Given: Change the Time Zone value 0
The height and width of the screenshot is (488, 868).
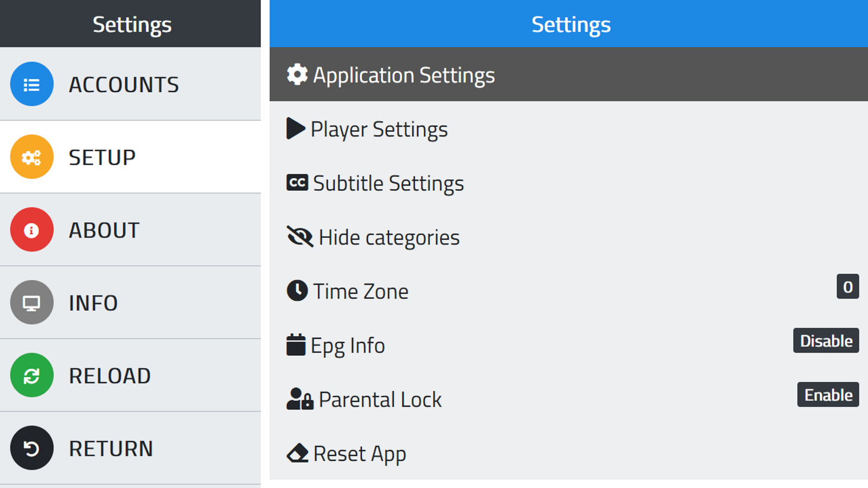Looking at the screenshot, I should point(847,287).
